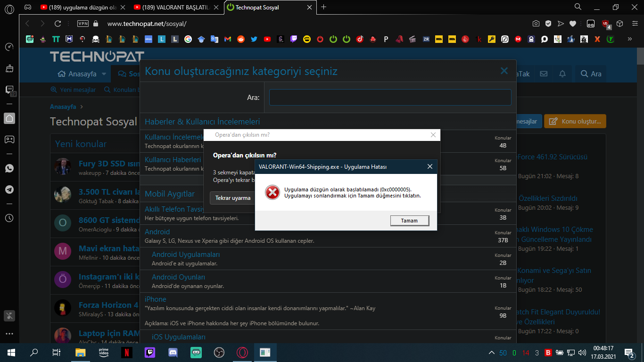Open the Google bookmark in bookmarks bar

(x=188, y=39)
